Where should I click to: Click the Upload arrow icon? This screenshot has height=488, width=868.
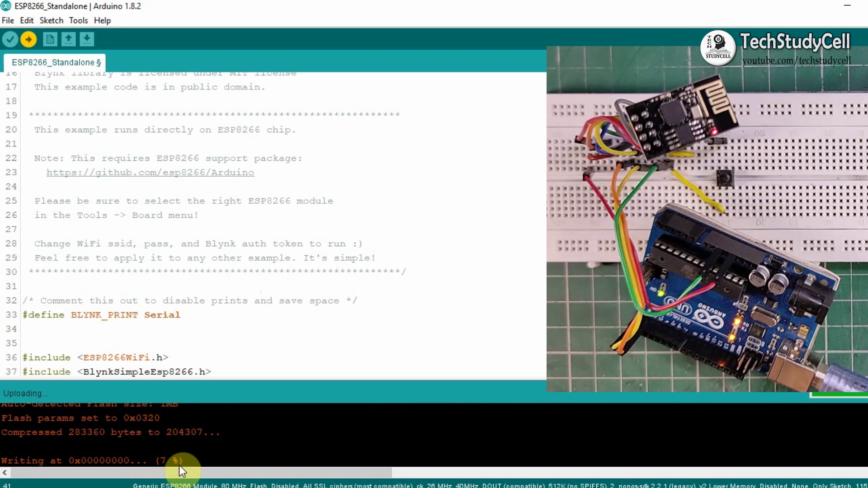coord(28,39)
